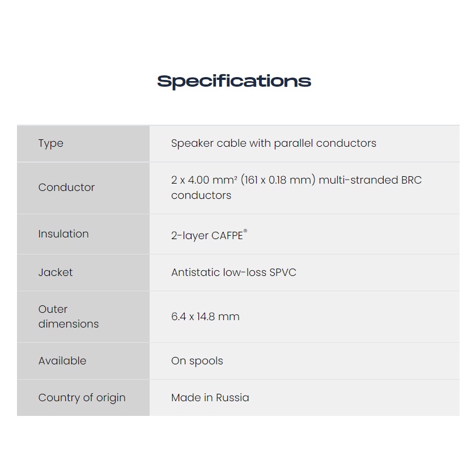
Task: Click the word 'conductors' on second line
Action: tap(201, 195)
